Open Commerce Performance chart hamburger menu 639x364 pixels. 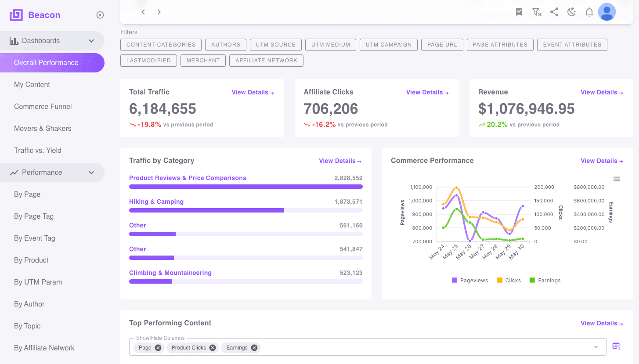pos(617,179)
